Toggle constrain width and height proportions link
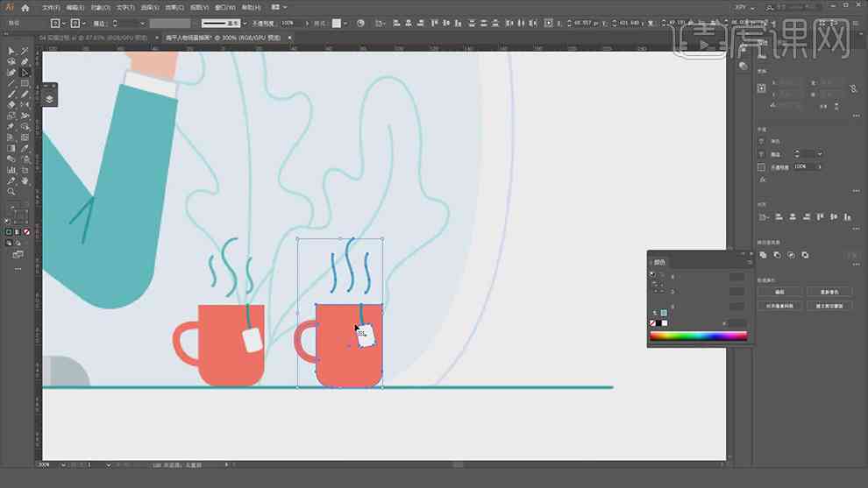Image resolution: width=868 pixels, height=488 pixels. [853, 88]
